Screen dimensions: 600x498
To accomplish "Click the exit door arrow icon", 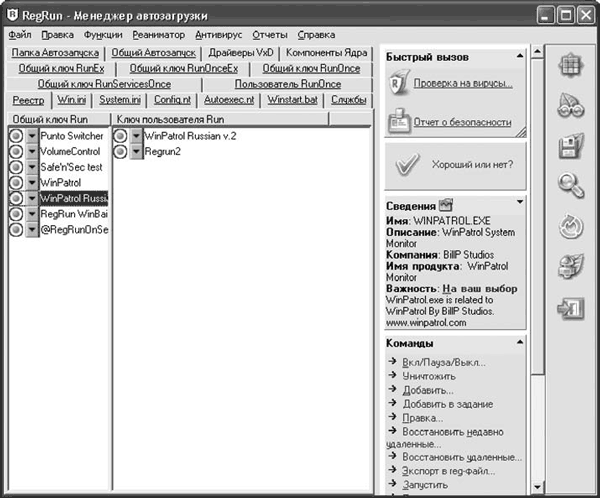I will tap(571, 308).
